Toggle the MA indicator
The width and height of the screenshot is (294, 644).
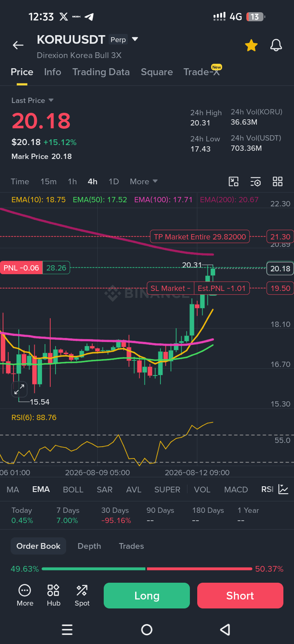coord(13,490)
